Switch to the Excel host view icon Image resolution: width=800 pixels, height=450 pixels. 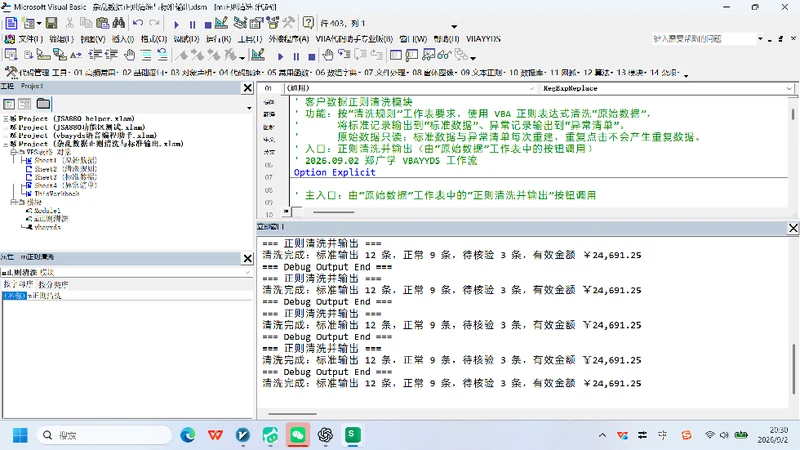(x=11, y=23)
